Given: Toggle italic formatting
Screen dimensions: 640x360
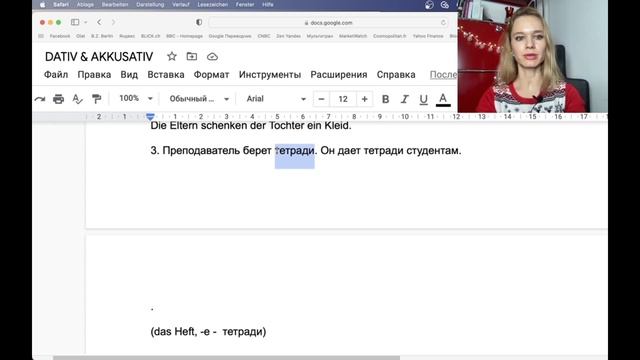Looking at the screenshot, I should tap(404, 99).
